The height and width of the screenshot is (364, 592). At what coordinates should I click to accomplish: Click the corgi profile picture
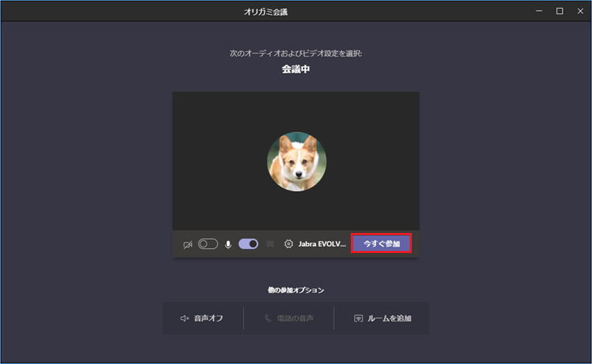pyautogui.click(x=297, y=162)
